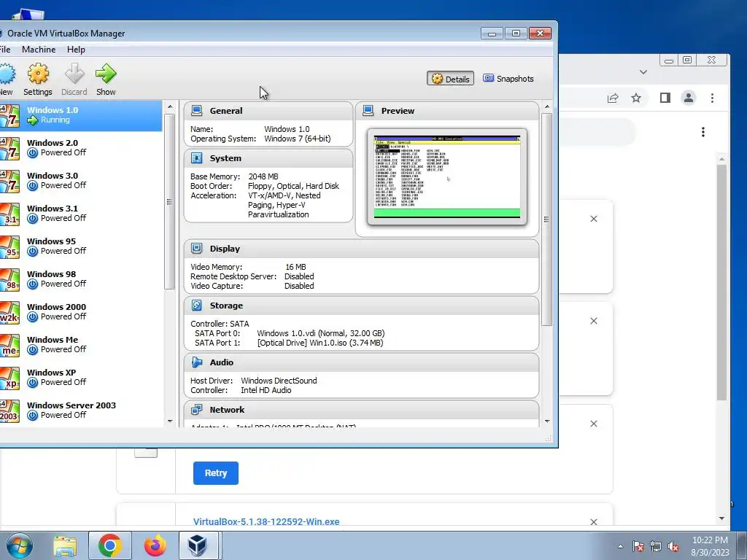
Task: Click the Audio section speaker icon
Action: tap(196, 362)
